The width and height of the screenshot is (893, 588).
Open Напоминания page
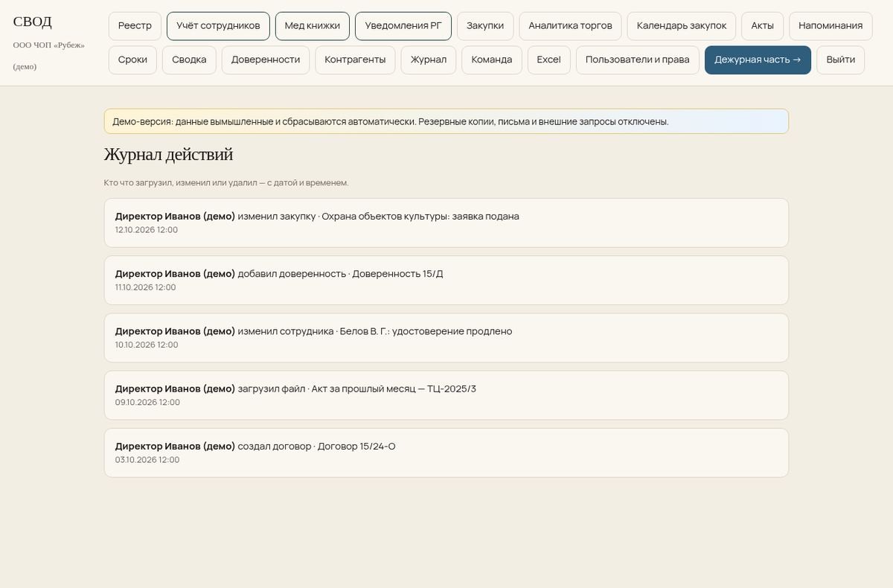coord(830,25)
